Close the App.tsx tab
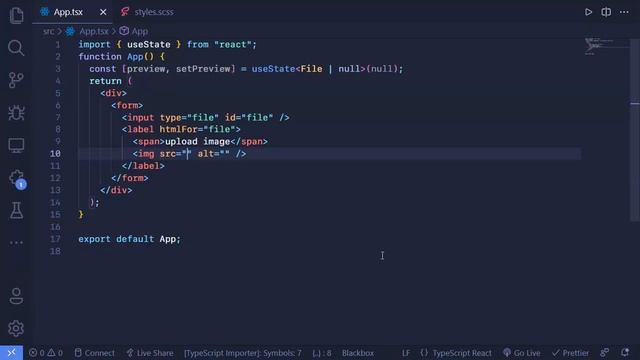Image resolution: width=640 pixels, height=360 pixels. (x=103, y=12)
